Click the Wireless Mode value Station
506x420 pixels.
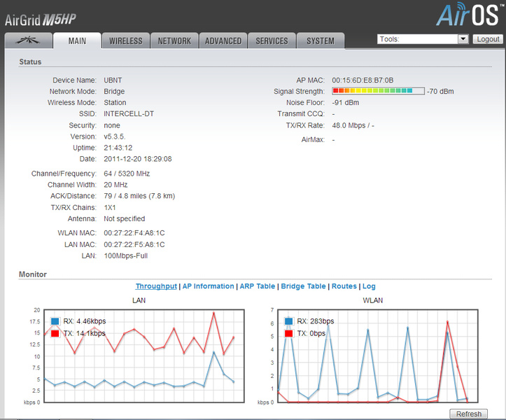[x=115, y=102]
